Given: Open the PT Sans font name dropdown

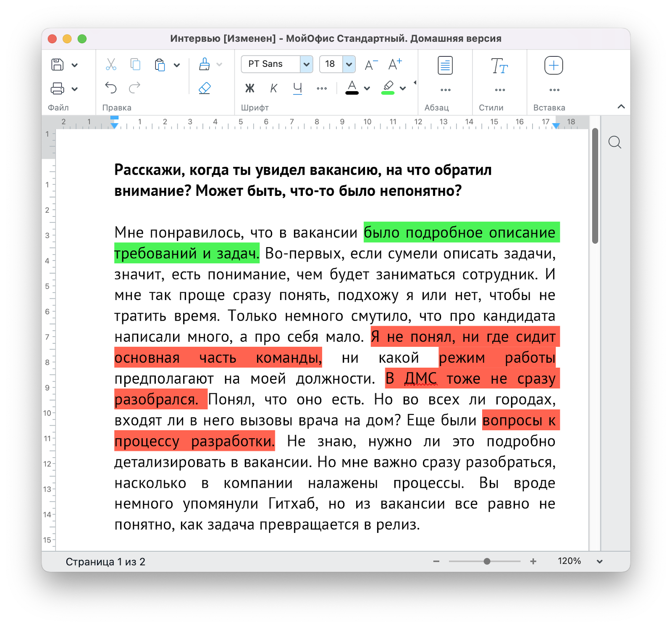Looking at the screenshot, I should [x=307, y=64].
